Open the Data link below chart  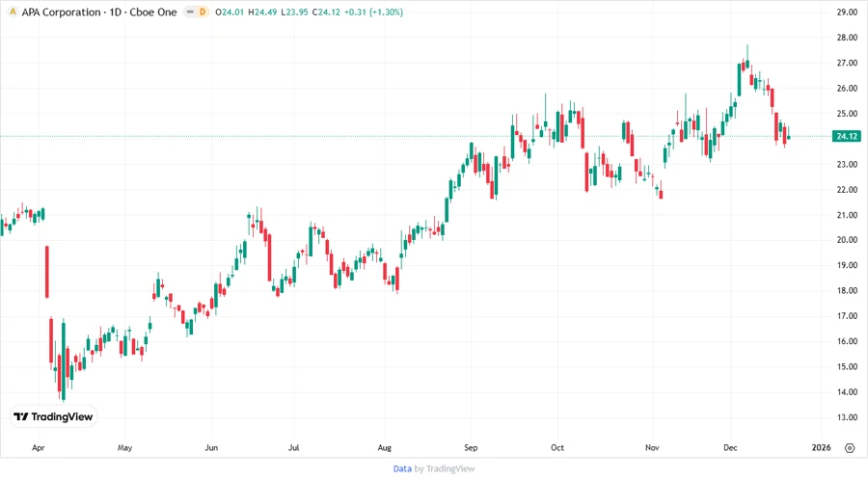point(402,468)
